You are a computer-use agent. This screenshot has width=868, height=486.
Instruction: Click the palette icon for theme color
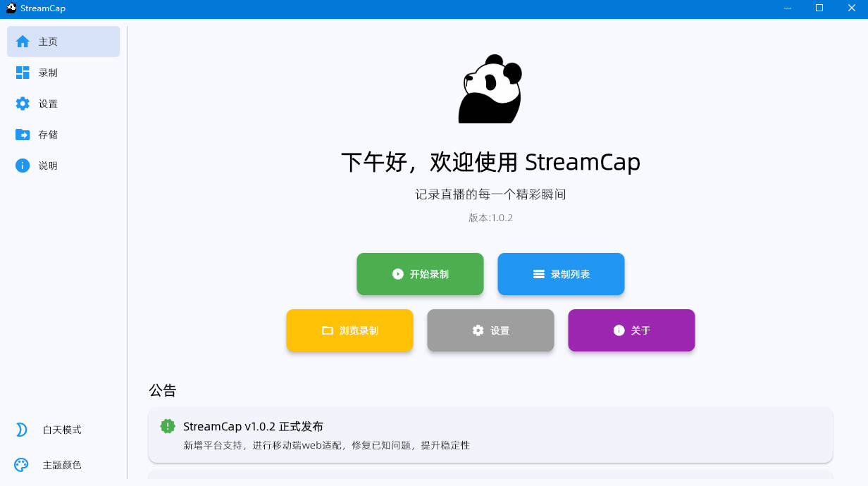pyautogui.click(x=22, y=465)
